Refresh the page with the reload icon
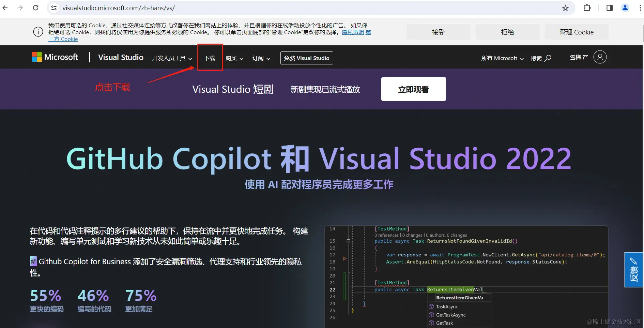The height and width of the screenshot is (328, 644). point(35,8)
